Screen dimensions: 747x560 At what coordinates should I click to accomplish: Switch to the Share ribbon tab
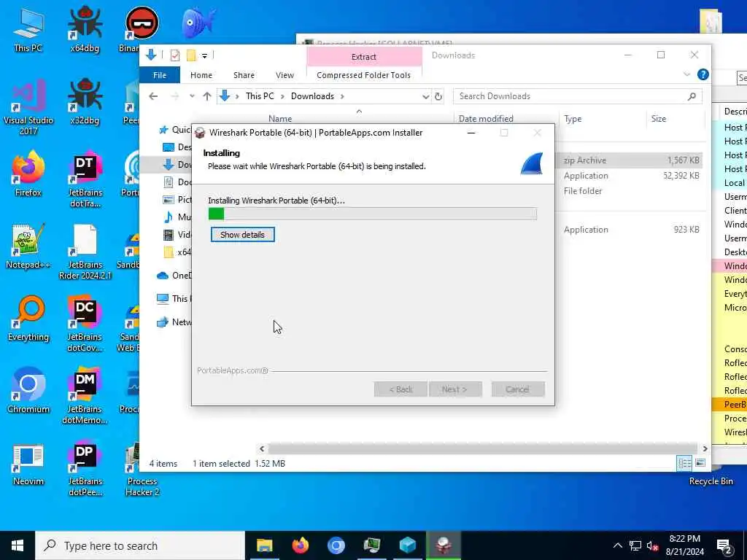tap(244, 75)
